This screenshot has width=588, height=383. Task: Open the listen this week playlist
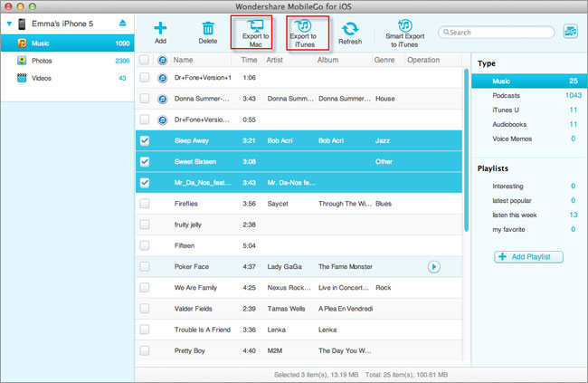click(527, 215)
